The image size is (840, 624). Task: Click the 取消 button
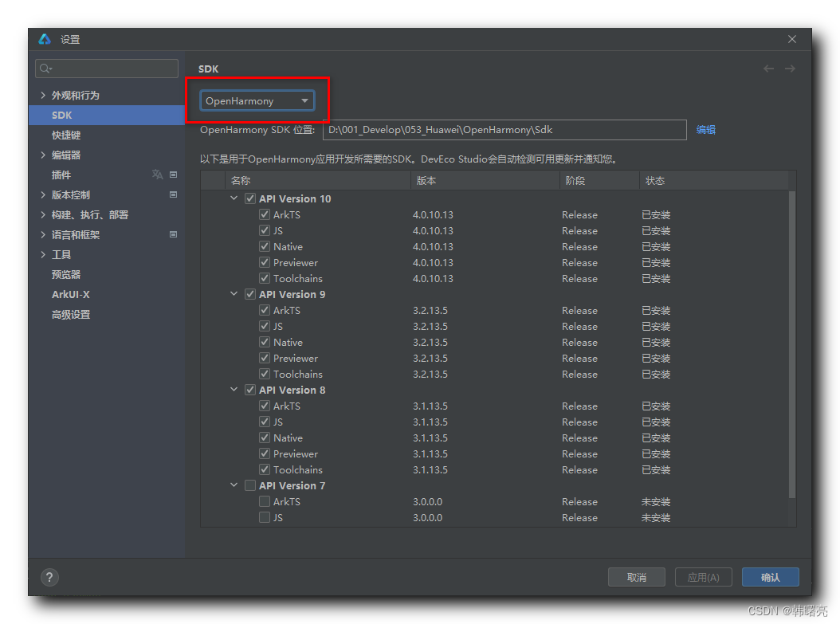pos(637,578)
